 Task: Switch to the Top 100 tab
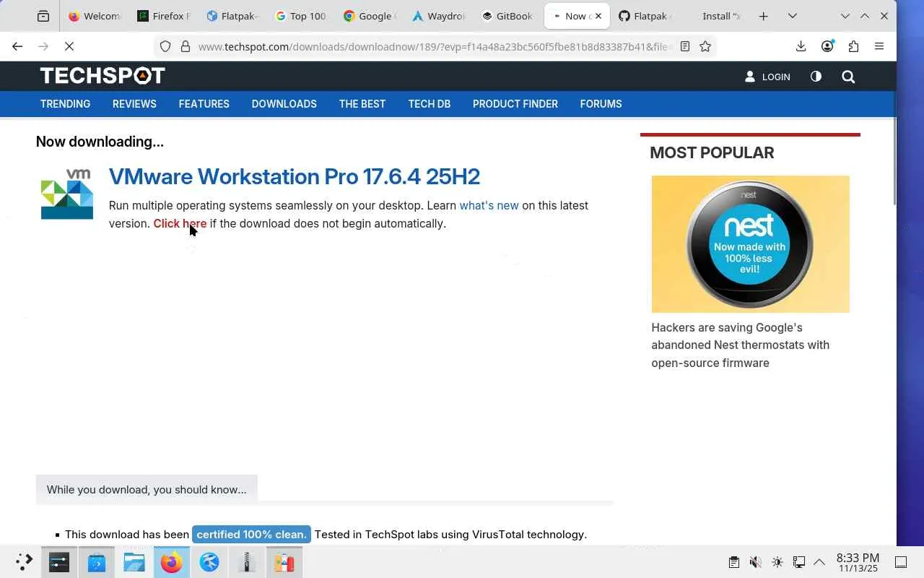tap(302, 16)
